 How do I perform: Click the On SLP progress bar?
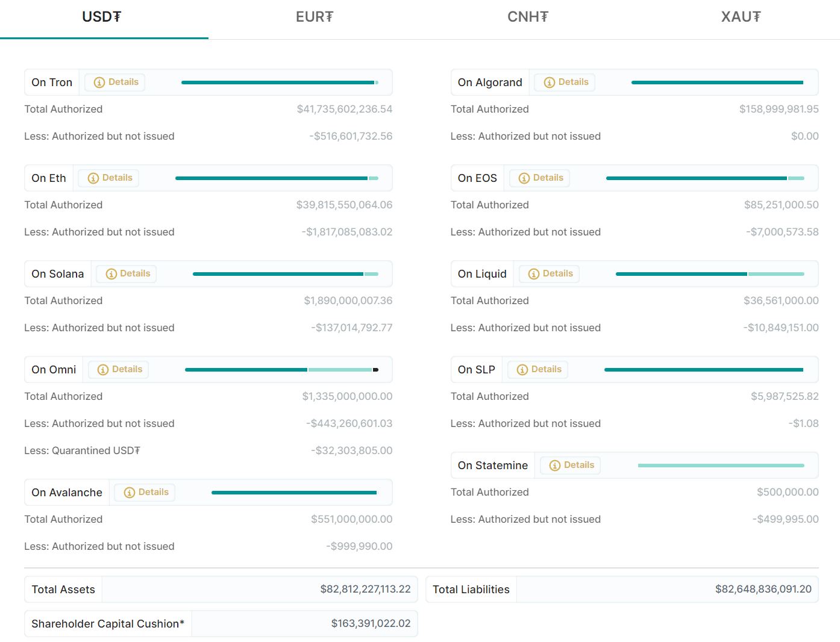704,370
